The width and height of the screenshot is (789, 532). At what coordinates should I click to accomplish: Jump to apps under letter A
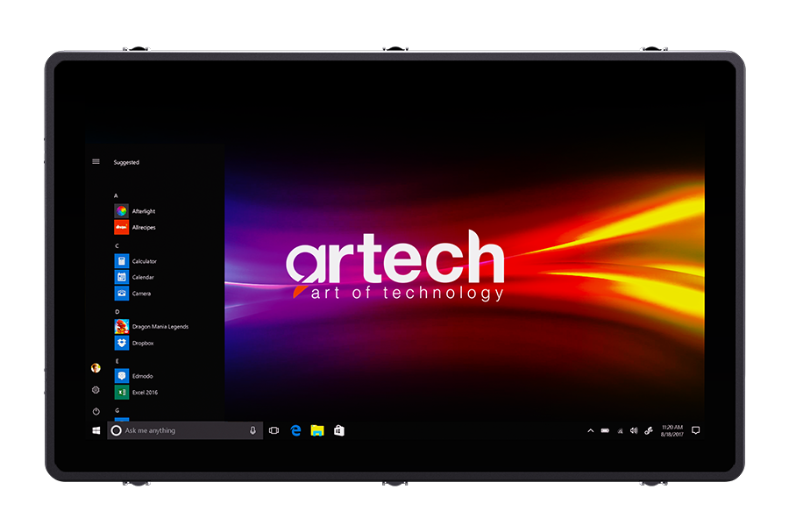[117, 195]
